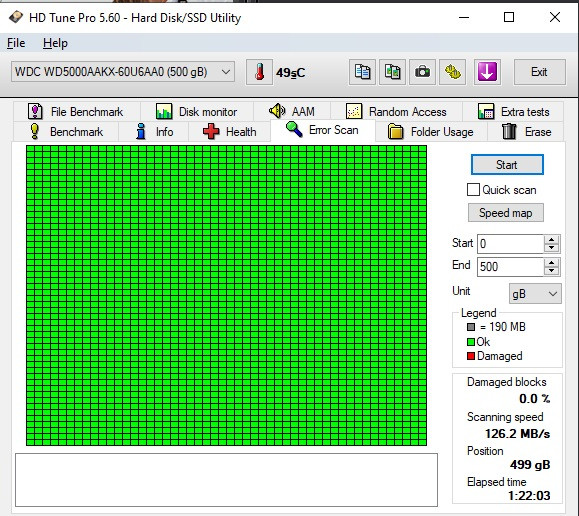Click the Speed map button
This screenshot has width=579, height=516.
coord(506,213)
